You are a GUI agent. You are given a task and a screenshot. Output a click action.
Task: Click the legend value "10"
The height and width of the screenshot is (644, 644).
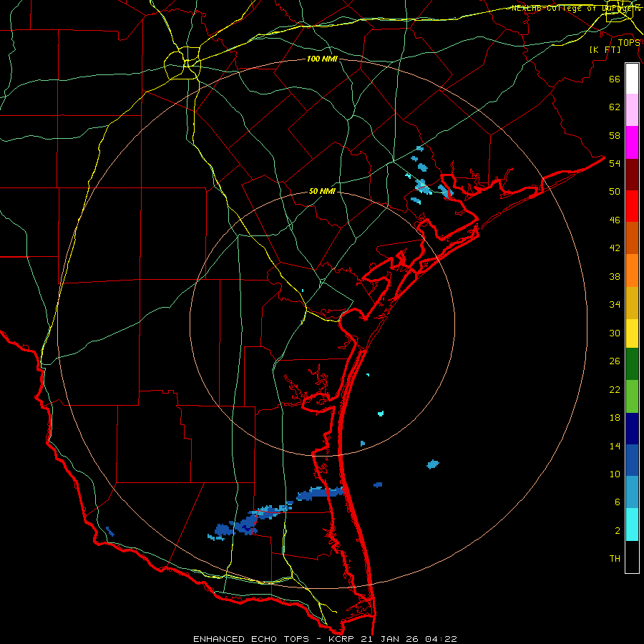click(615, 474)
